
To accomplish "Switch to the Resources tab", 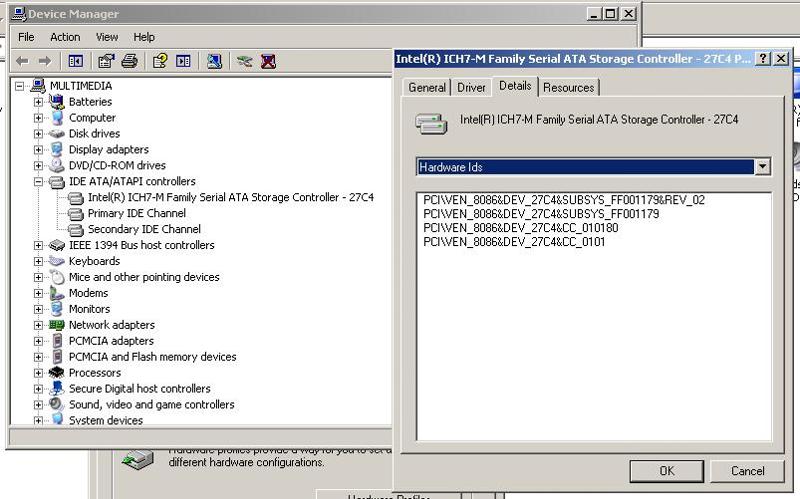I will pyautogui.click(x=568, y=88).
